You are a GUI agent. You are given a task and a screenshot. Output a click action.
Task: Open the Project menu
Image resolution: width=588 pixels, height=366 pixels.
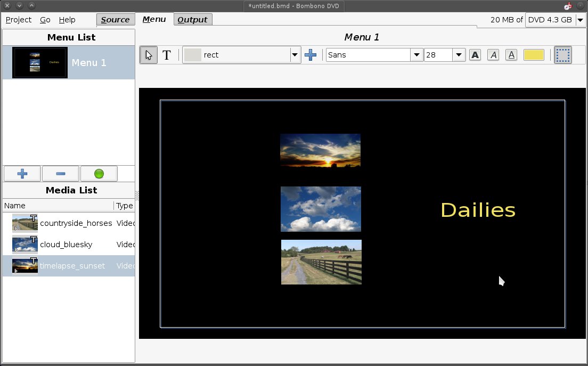[x=19, y=20]
